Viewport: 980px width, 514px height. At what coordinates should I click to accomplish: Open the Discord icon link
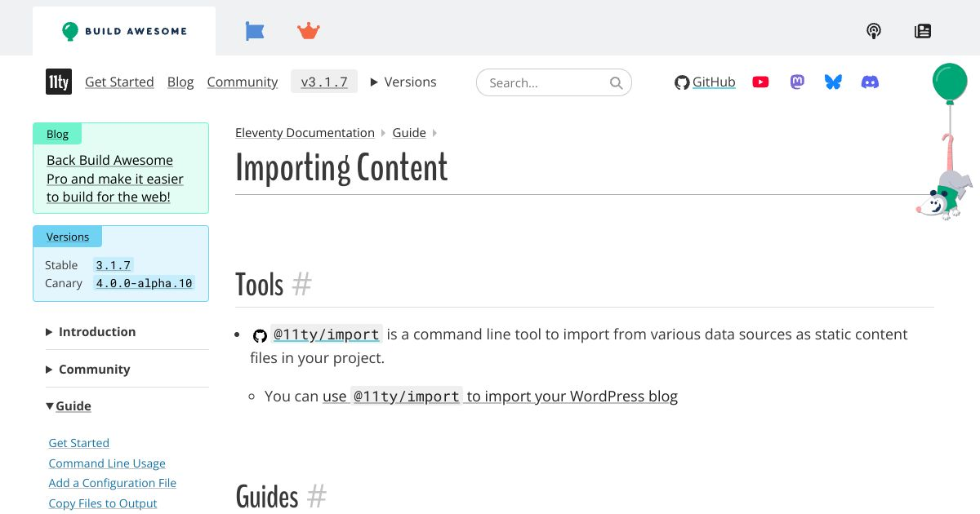click(871, 82)
